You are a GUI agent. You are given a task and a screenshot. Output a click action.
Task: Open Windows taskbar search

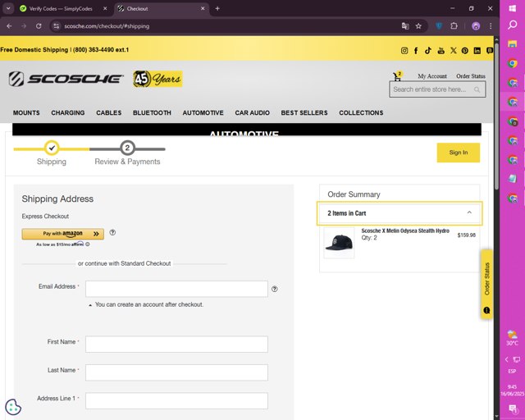click(x=512, y=25)
